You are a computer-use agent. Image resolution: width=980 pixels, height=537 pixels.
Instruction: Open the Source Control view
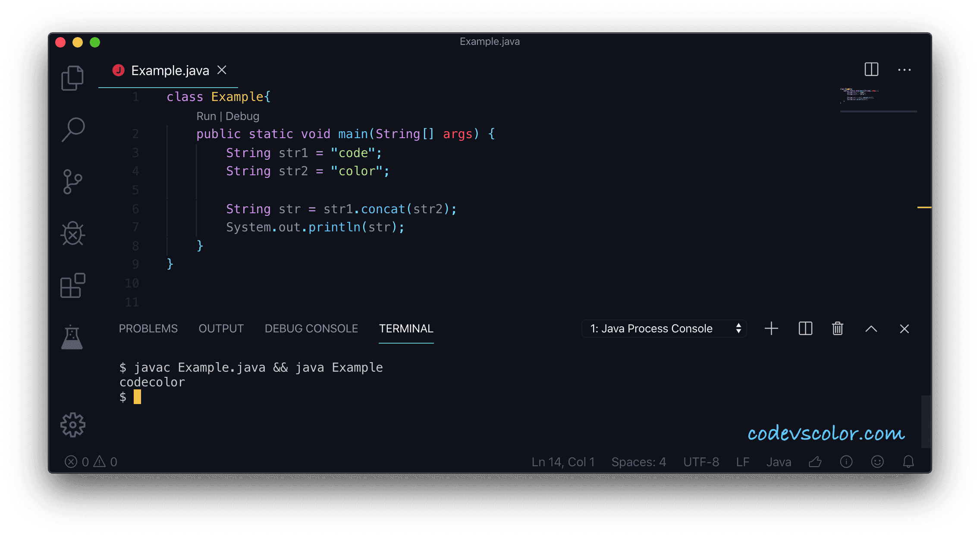[x=73, y=181]
